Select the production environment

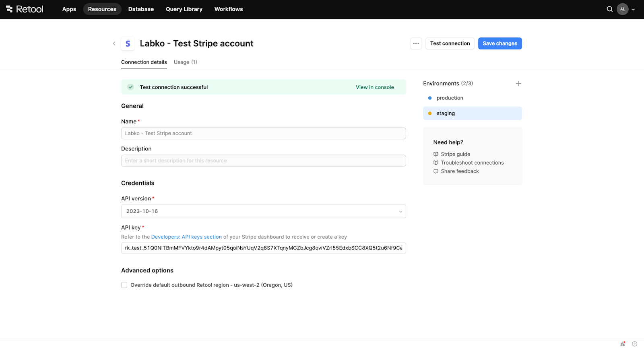coord(473,98)
